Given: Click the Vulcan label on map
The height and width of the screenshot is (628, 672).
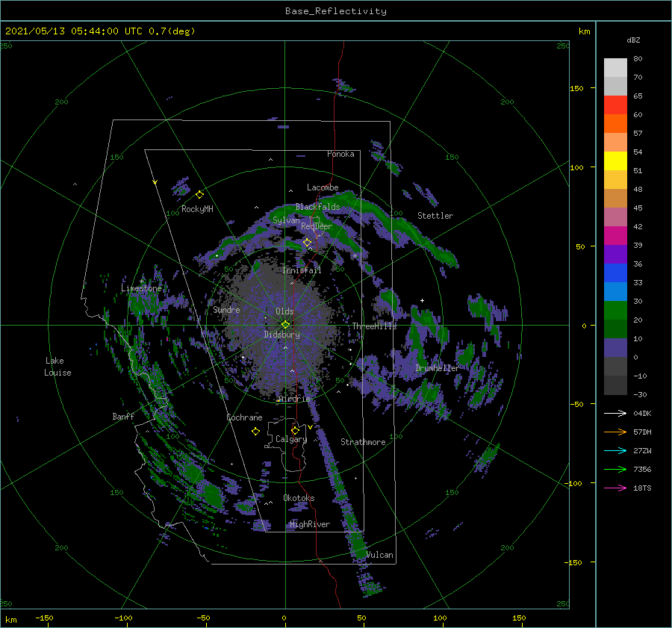Looking at the screenshot, I should pyautogui.click(x=380, y=555).
